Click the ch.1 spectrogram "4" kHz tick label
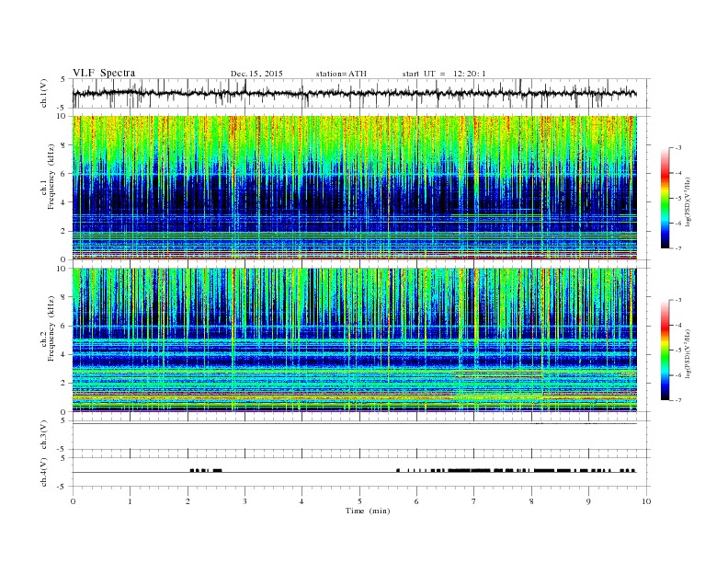Screen dimensions: 728x563 [x=63, y=202]
